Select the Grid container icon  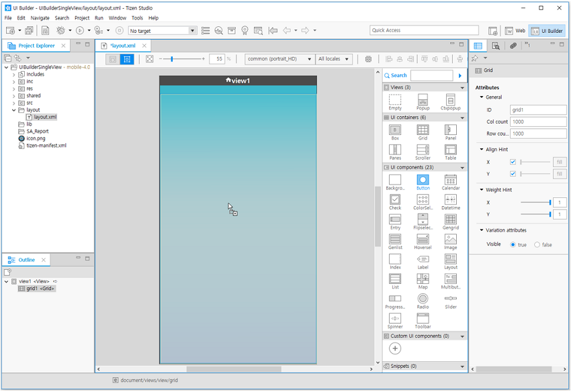(x=423, y=130)
